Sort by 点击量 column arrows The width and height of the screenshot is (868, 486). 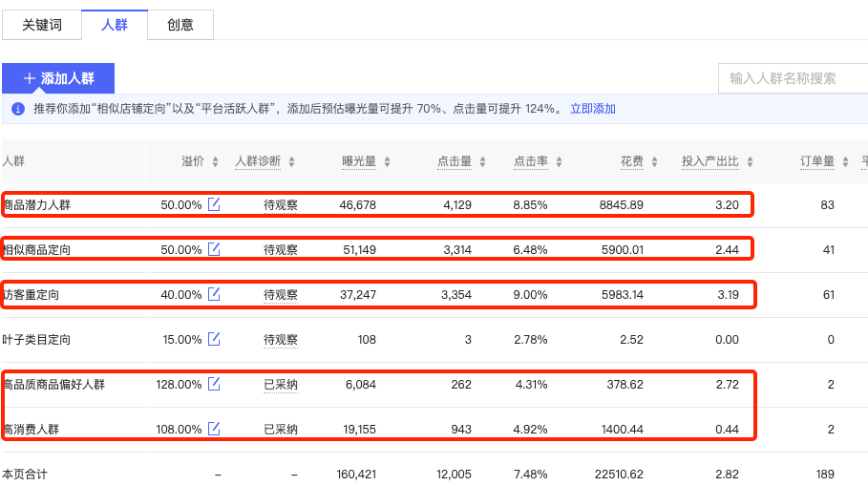click(483, 161)
